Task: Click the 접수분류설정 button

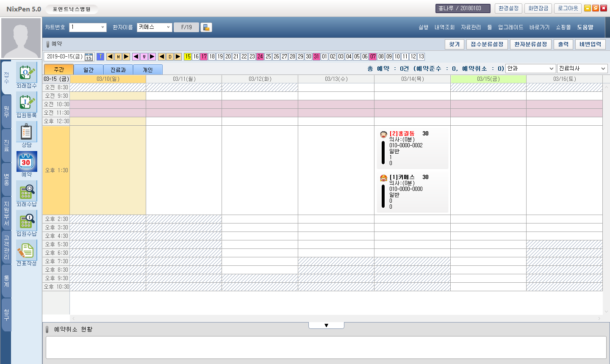Action: click(487, 44)
